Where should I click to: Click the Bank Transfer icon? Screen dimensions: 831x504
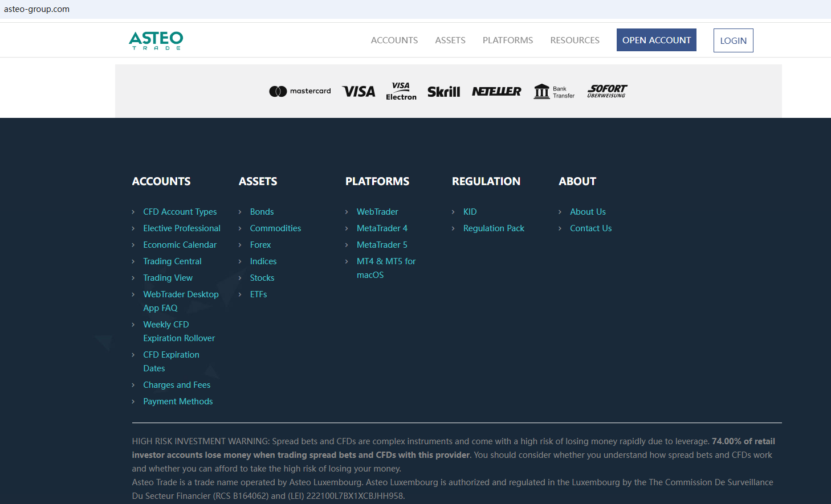554,91
